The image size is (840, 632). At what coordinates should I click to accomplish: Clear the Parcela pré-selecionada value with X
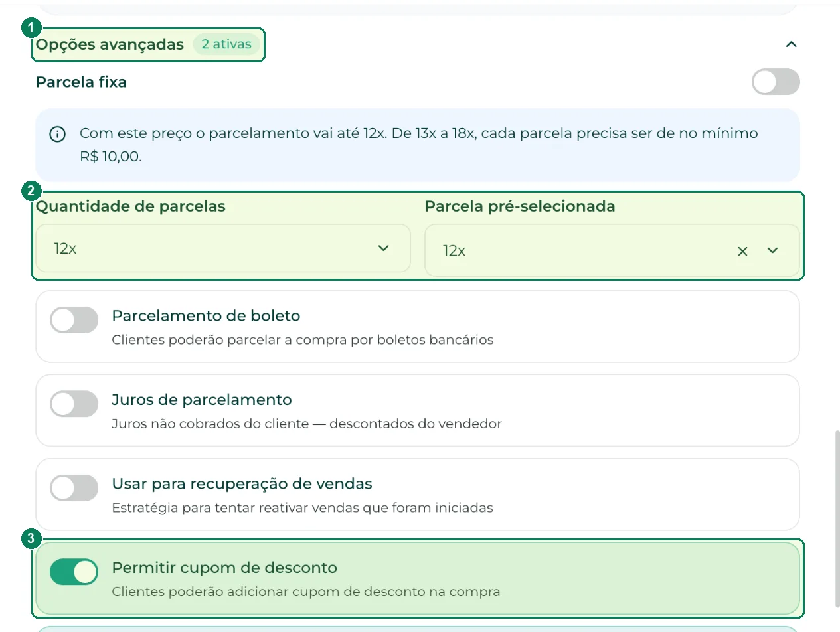742,251
